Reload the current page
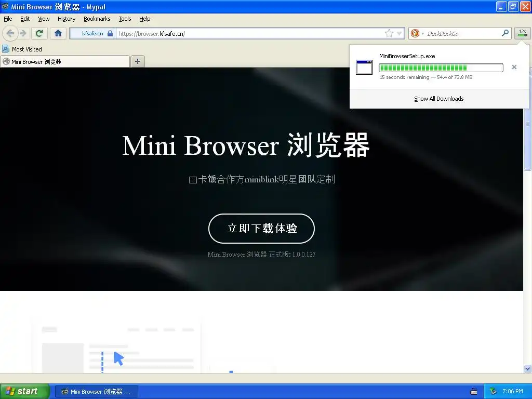 click(x=39, y=33)
